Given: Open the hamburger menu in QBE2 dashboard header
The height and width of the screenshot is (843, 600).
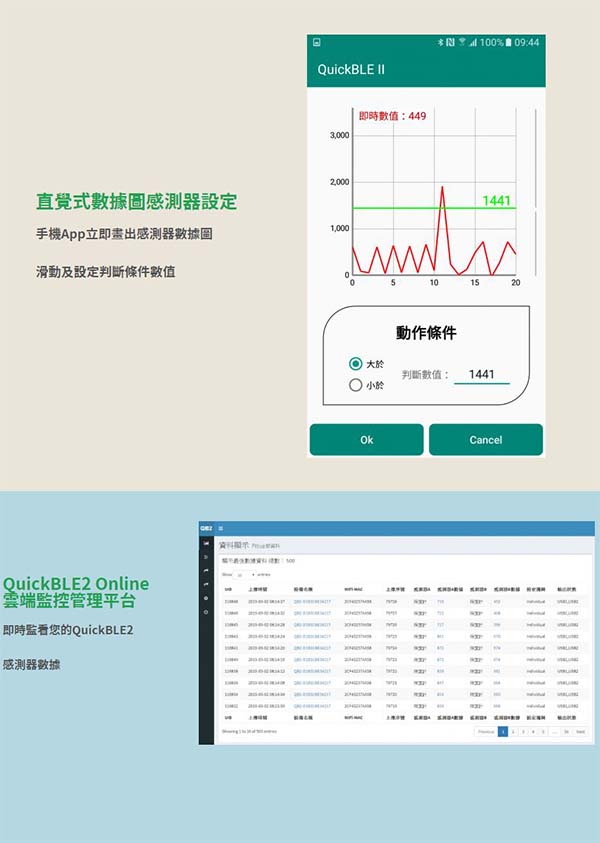Looking at the screenshot, I should [220, 528].
